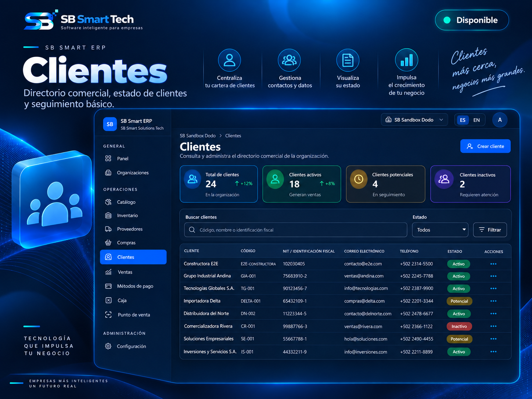Image resolution: width=532 pixels, height=399 pixels.
Task: Click the Clientes potenciales card
Action: (385, 184)
